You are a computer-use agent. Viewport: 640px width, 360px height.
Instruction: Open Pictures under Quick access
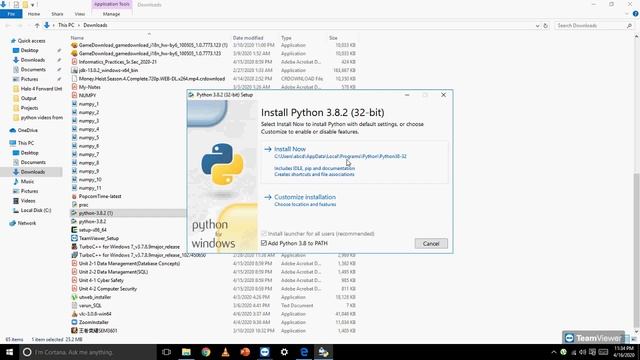[x=29, y=79]
